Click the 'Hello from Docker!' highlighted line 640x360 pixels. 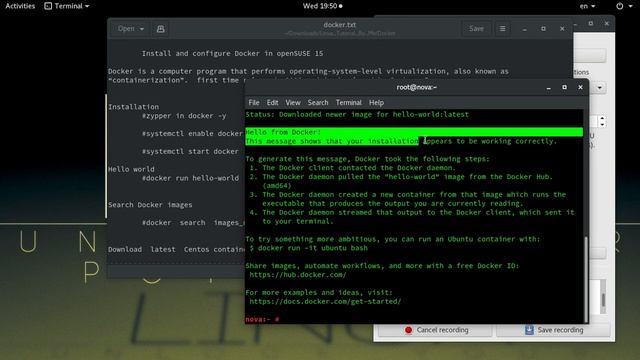(414, 132)
